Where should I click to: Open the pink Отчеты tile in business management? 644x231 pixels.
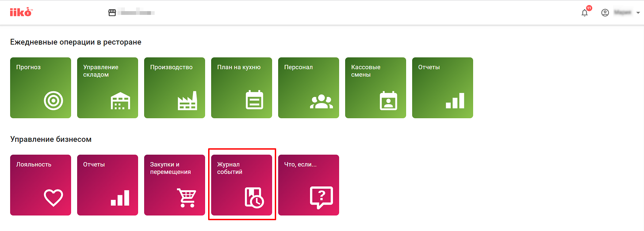[x=108, y=185]
